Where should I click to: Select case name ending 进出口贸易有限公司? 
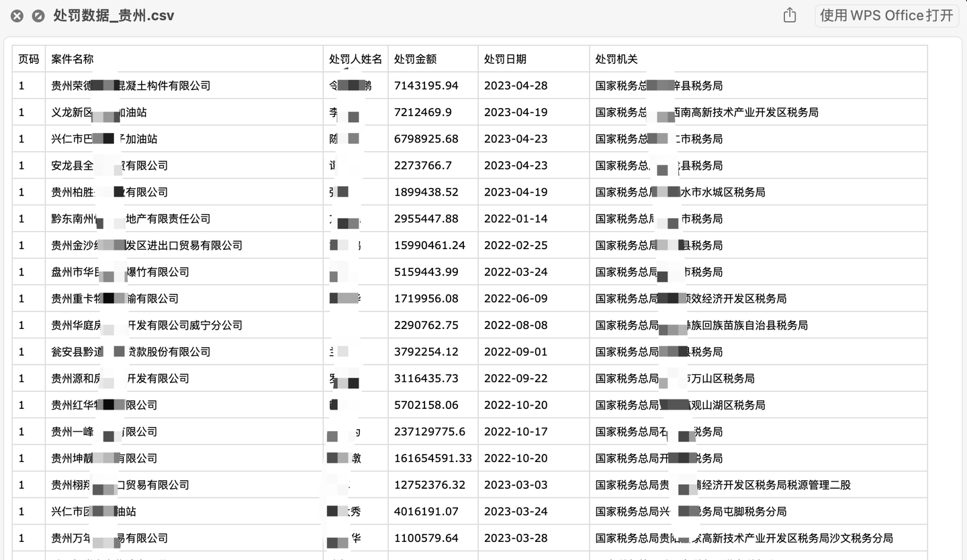(184, 245)
